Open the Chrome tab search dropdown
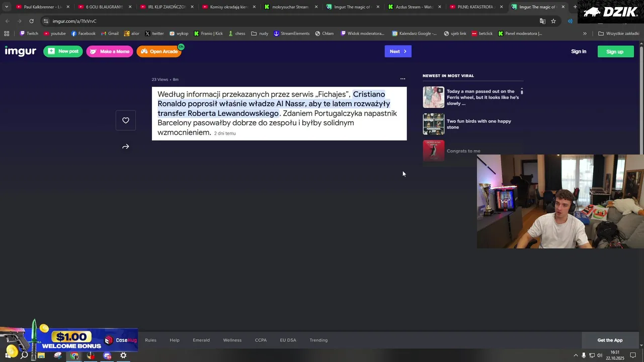The width and height of the screenshot is (644, 362). (7, 7)
